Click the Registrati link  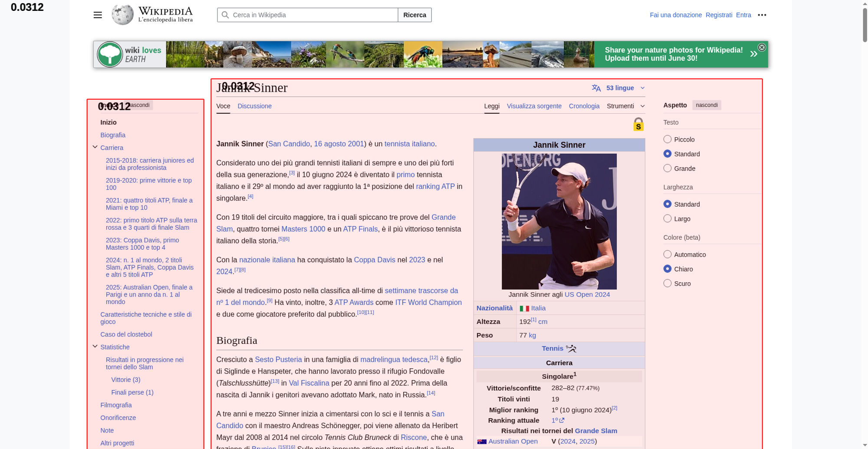[719, 15]
